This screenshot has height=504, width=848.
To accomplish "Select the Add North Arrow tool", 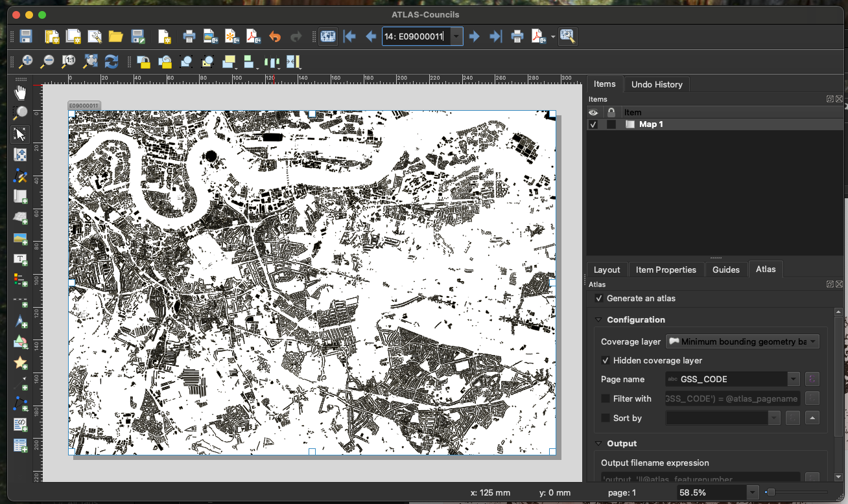I will coord(21,321).
